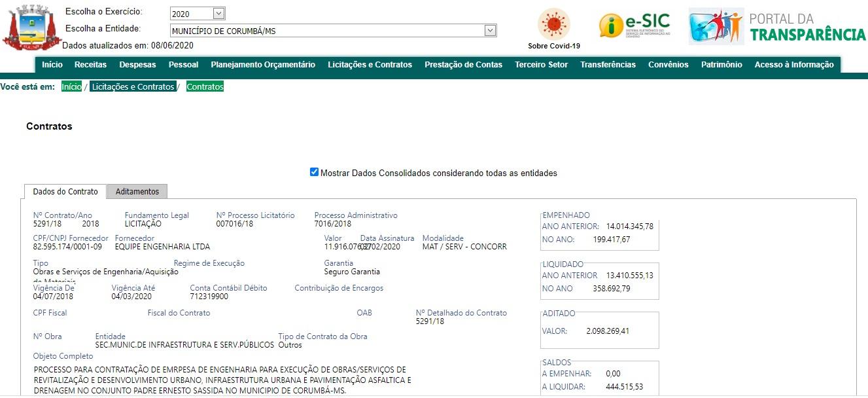Go to Início breadcrumb link
This screenshot has width=868, height=398.
(x=71, y=87)
